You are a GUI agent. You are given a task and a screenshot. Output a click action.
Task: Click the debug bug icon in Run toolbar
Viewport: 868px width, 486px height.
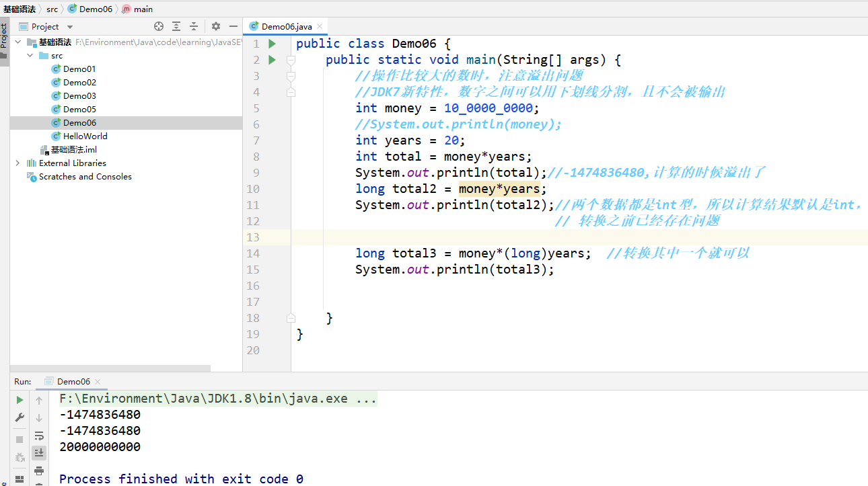[x=20, y=457]
